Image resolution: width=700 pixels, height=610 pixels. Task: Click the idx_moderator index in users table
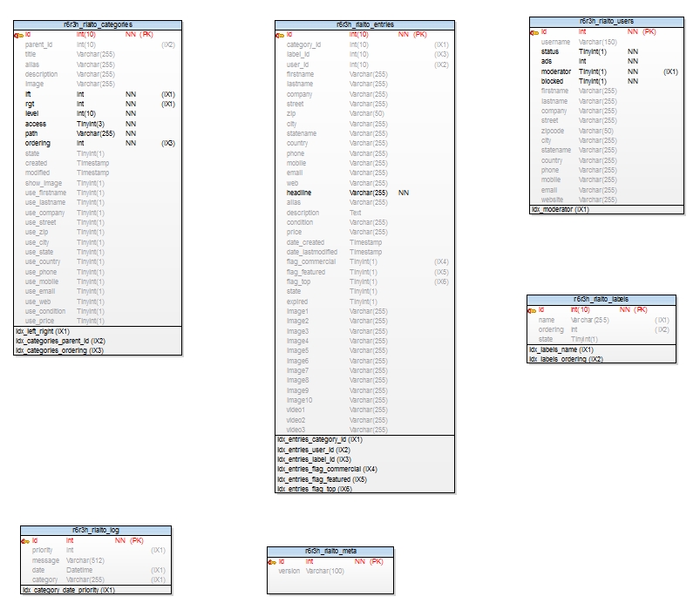tap(559, 209)
